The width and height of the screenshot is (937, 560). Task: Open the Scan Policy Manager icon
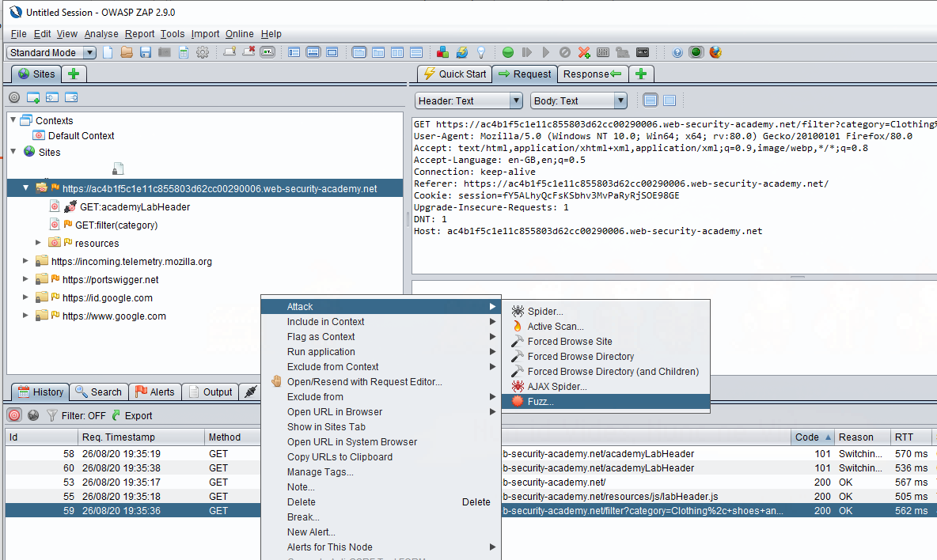click(603, 52)
